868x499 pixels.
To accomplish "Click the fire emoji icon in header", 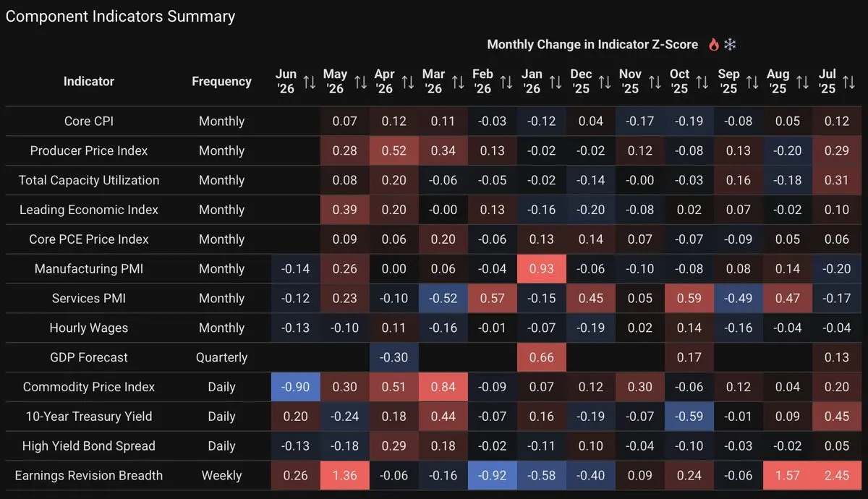I will tap(713, 45).
